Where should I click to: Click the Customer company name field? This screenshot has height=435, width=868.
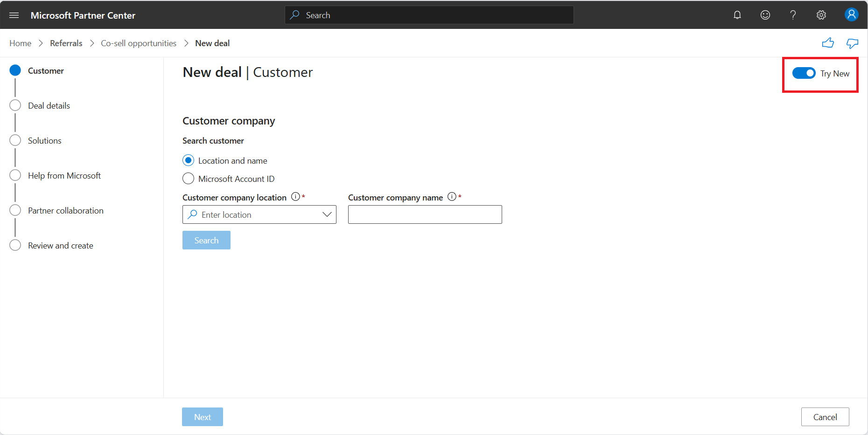point(425,214)
